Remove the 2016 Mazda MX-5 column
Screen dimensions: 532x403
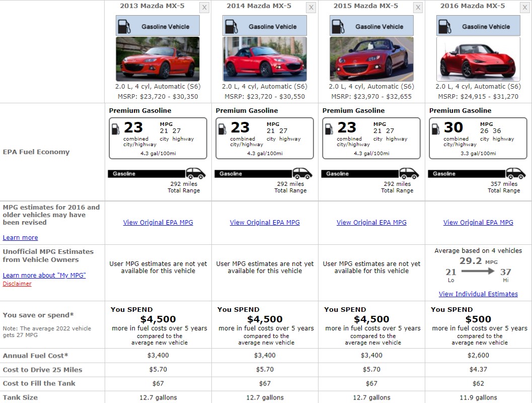[x=524, y=8]
